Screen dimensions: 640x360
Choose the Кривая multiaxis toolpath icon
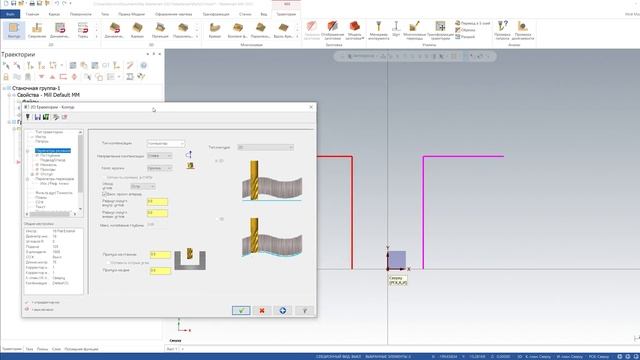215,30
